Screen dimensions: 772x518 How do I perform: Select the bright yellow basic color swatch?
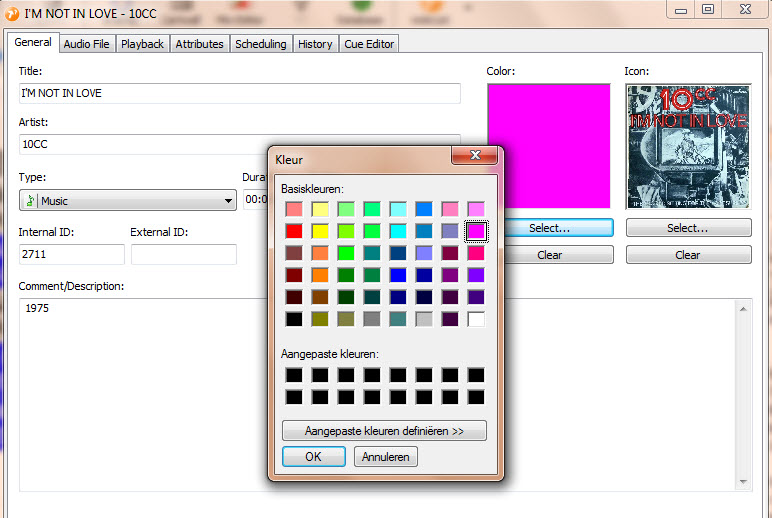tap(320, 231)
